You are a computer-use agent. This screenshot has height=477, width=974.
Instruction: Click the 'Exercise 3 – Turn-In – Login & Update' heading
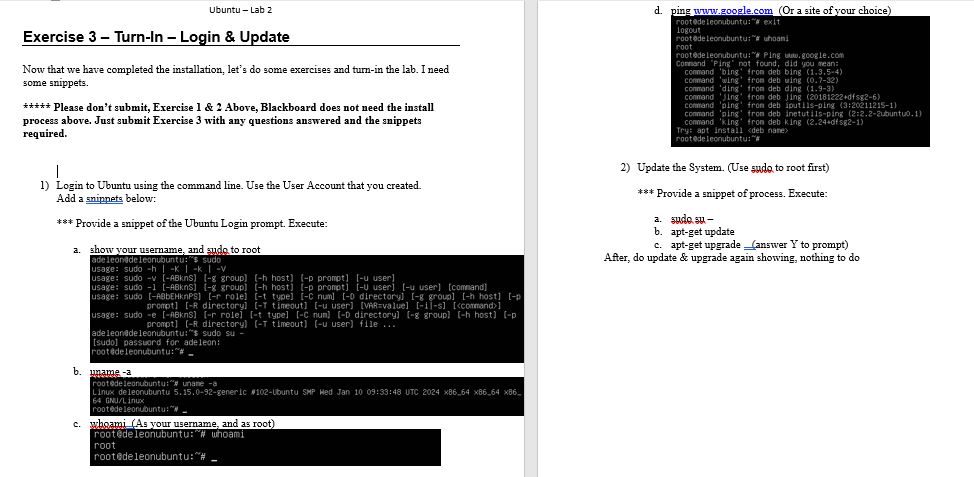click(x=156, y=37)
